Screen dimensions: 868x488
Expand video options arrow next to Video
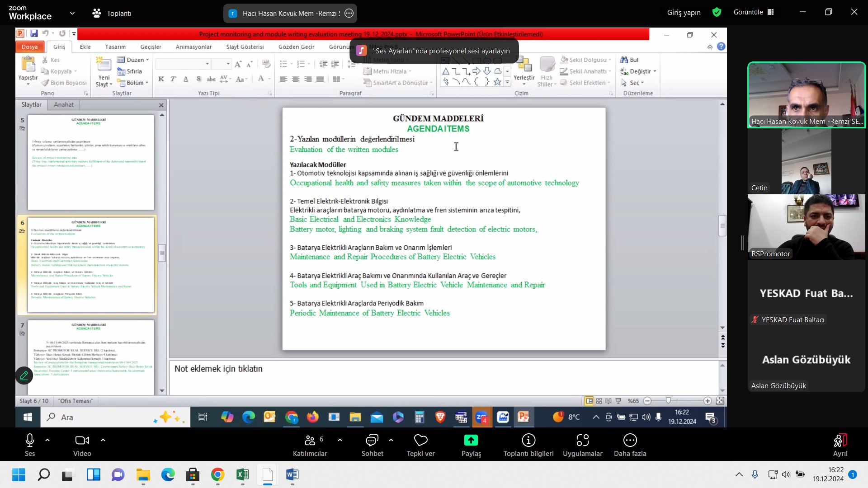(103, 440)
